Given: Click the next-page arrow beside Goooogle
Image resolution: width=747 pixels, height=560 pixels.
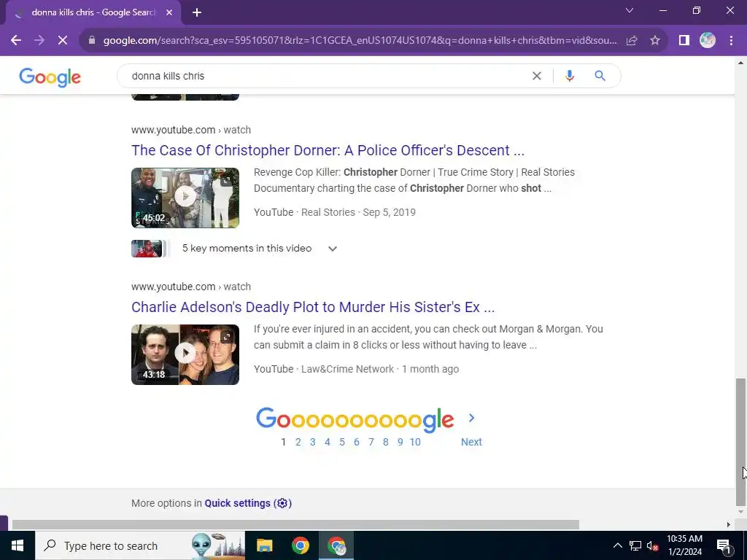Looking at the screenshot, I should (x=472, y=418).
